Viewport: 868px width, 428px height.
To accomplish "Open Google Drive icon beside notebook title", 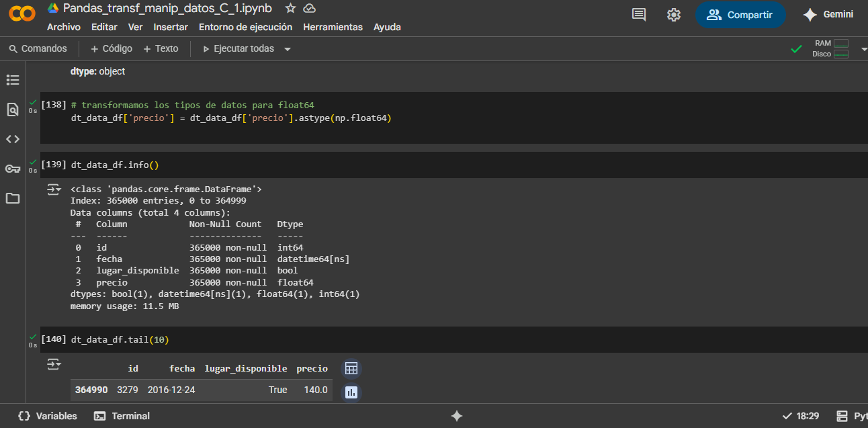I will pyautogui.click(x=53, y=8).
